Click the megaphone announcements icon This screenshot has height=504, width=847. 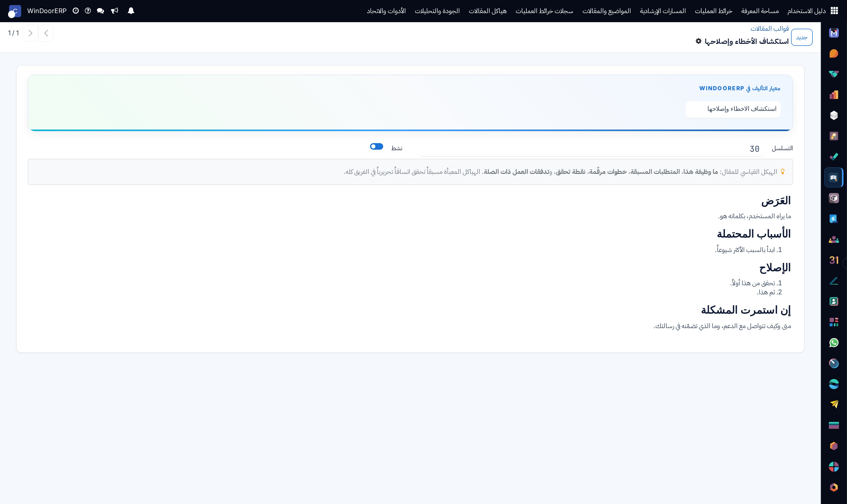(114, 11)
